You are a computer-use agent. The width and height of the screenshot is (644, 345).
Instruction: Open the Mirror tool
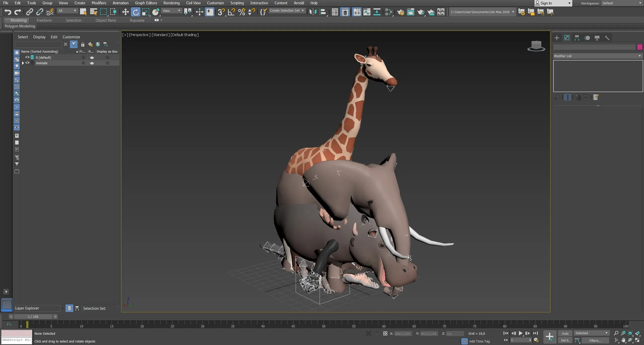point(313,12)
